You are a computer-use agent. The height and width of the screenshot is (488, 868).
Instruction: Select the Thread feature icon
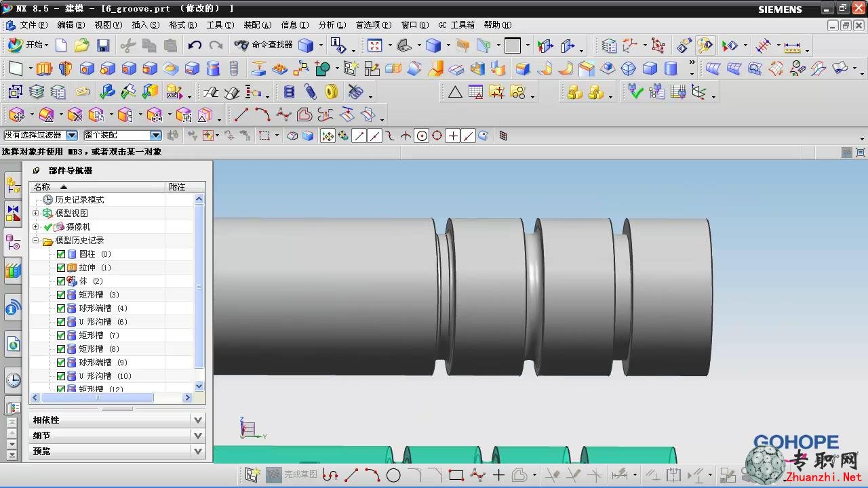point(234,68)
